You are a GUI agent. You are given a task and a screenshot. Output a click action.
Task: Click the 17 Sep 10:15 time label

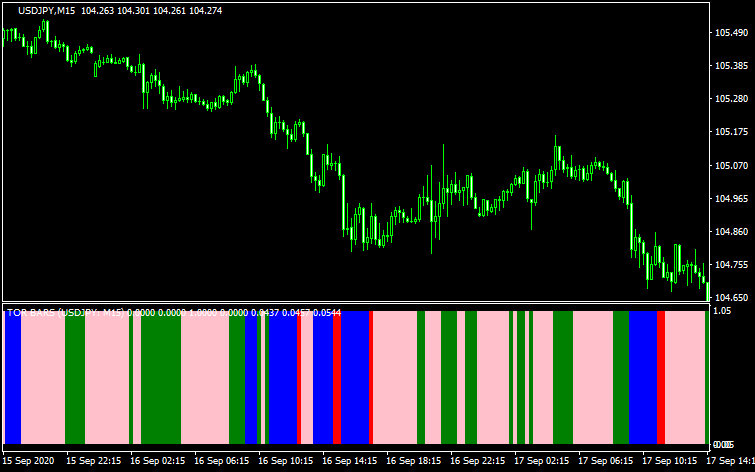click(670, 461)
